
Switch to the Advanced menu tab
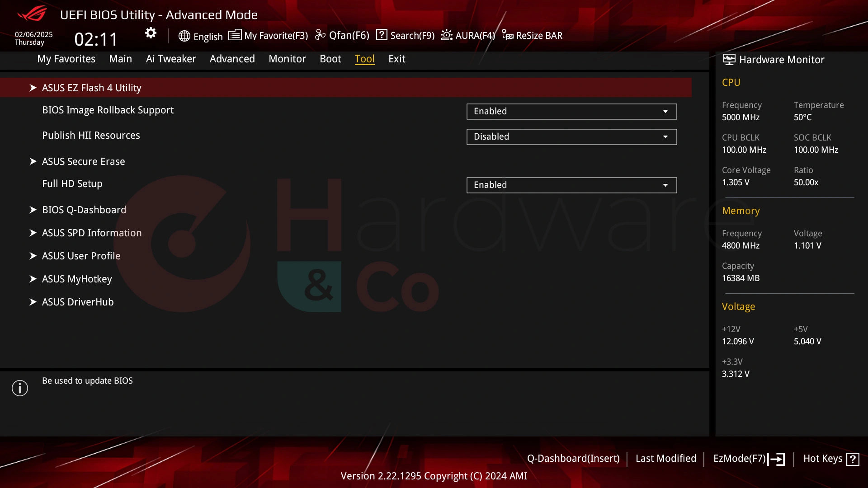point(232,58)
